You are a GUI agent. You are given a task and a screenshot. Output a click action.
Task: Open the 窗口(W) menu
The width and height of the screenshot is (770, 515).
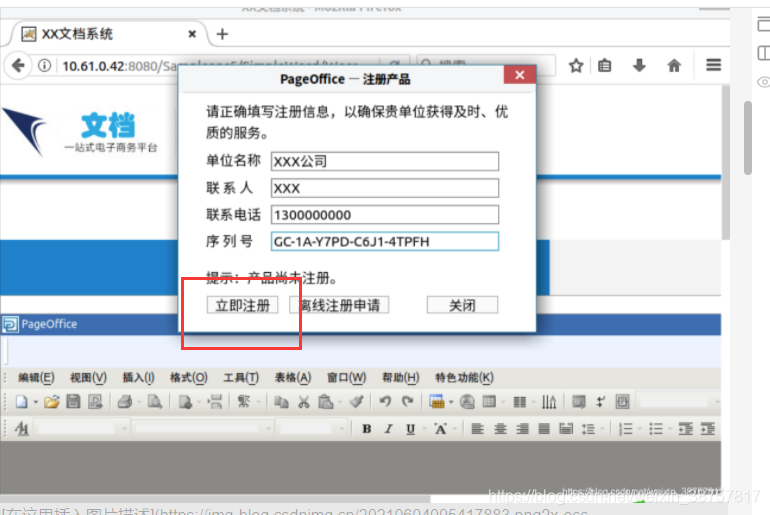pos(346,378)
